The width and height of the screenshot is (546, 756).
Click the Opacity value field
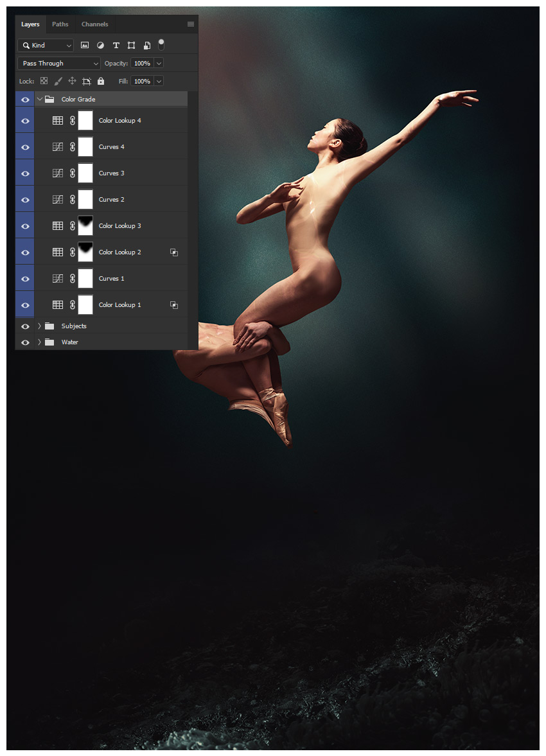(143, 63)
